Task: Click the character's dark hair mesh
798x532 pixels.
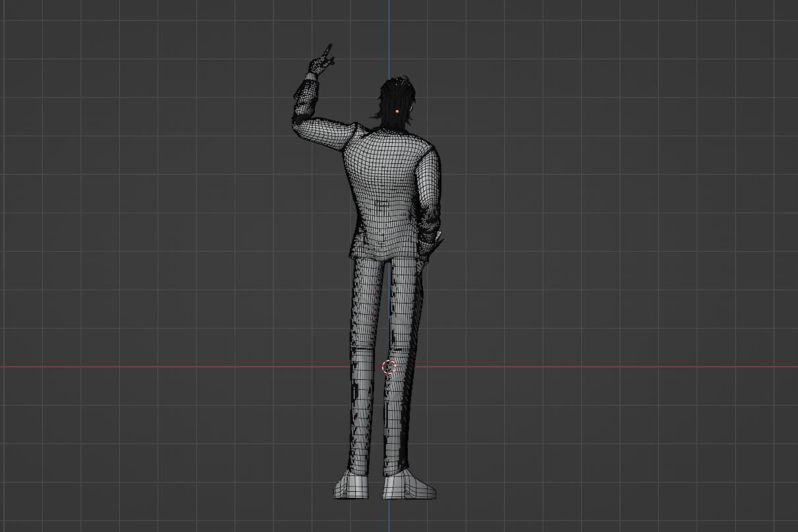Action: tap(397, 102)
